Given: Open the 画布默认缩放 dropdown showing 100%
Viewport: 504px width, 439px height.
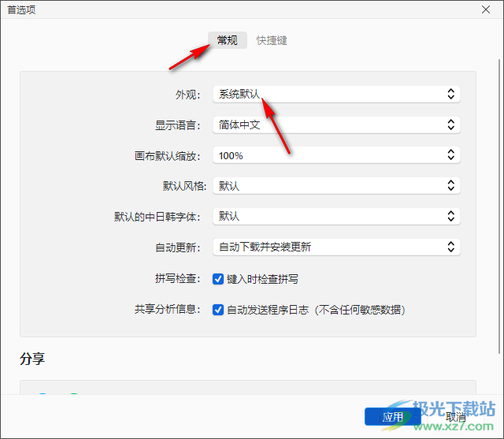Looking at the screenshot, I should pyautogui.click(x=336, y=155).
